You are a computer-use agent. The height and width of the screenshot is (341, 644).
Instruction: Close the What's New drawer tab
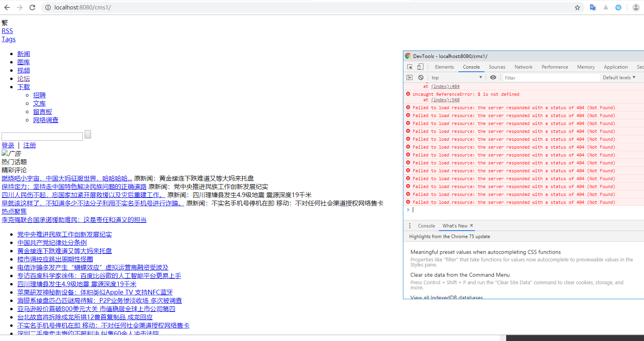(471, 225)
